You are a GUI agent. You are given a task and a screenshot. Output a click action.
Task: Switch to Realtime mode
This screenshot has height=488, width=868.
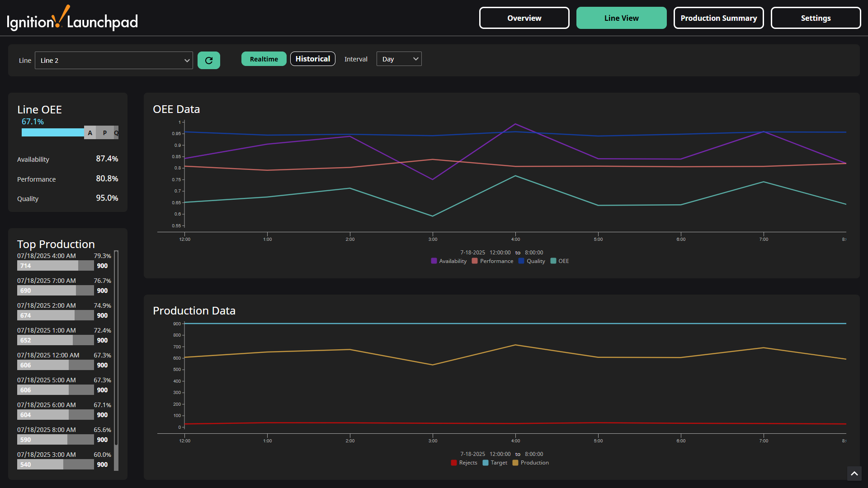click(x=264, y=59)
